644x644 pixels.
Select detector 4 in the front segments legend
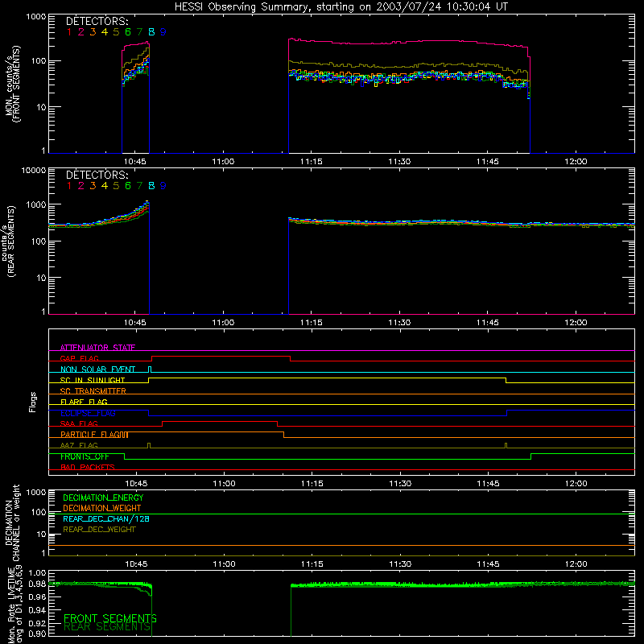105,32
